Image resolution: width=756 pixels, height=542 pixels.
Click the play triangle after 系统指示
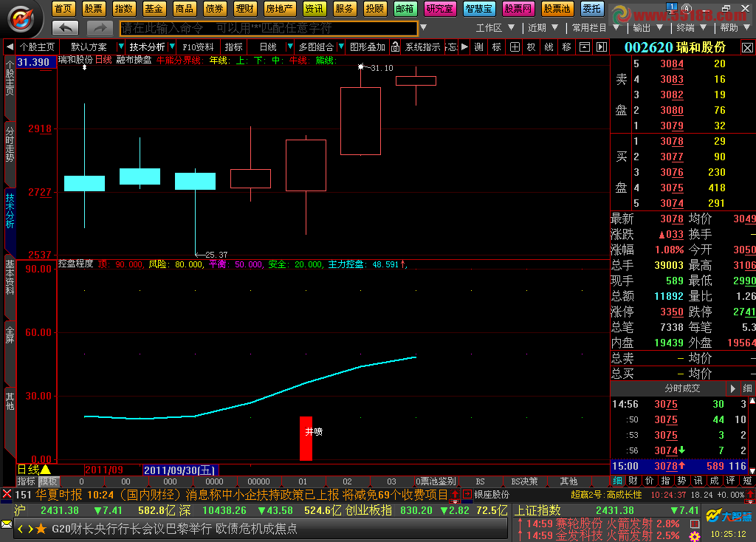[x=464, y=47]
